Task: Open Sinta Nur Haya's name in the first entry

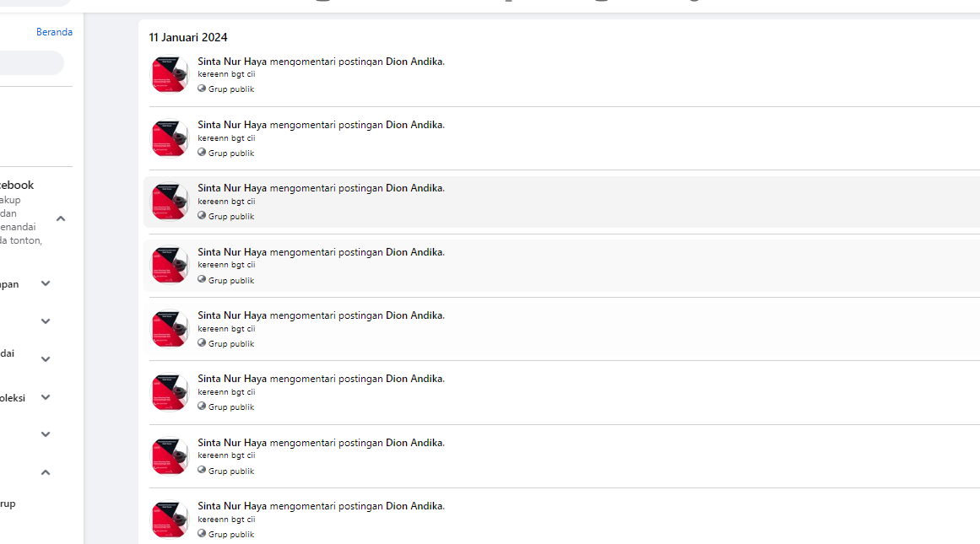Action: [232, 62]
